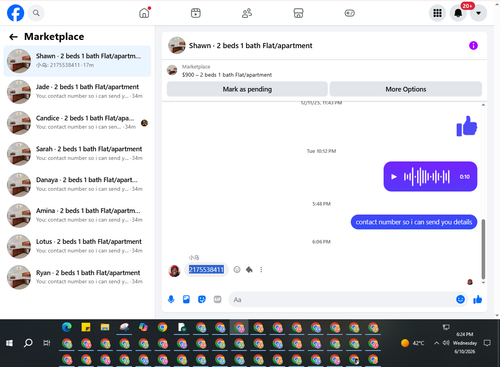This screenshot has height=367, width=500.
Task: Click Shawn chat header title
Action: point(250,46)
